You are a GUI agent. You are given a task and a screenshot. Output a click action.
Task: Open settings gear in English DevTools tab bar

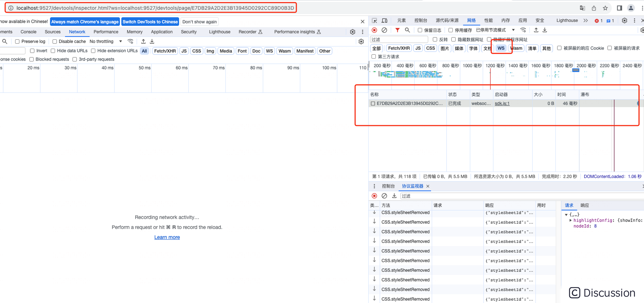[353, 32]
